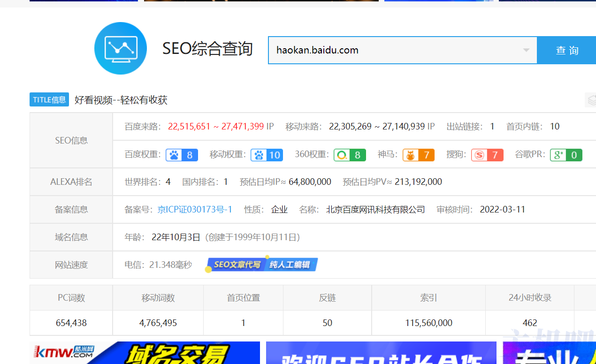
Task: Click the 移动词数 column header
Action: coord(158,297)
